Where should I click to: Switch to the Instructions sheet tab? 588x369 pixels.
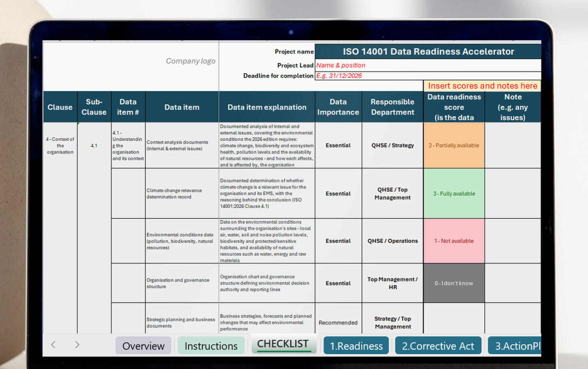(x=211, y=346)
